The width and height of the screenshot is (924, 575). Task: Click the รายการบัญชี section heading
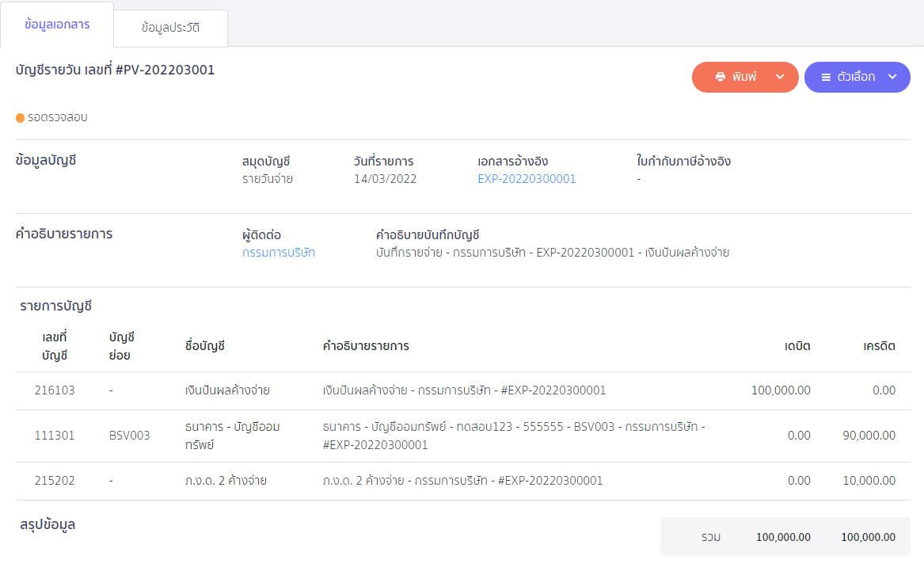pos(56,306)
